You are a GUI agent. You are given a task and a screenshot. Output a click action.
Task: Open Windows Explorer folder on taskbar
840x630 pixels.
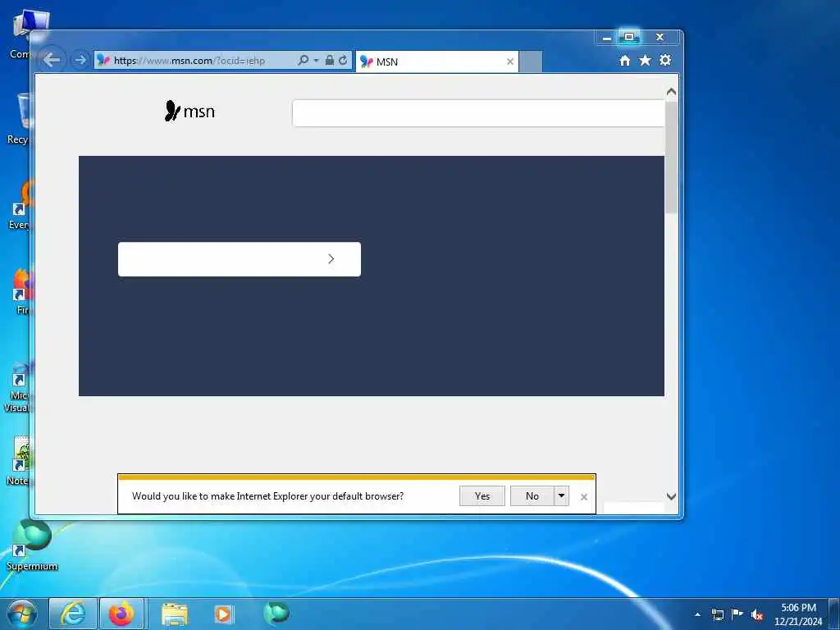pyautogui.click(x=175, y=614)
